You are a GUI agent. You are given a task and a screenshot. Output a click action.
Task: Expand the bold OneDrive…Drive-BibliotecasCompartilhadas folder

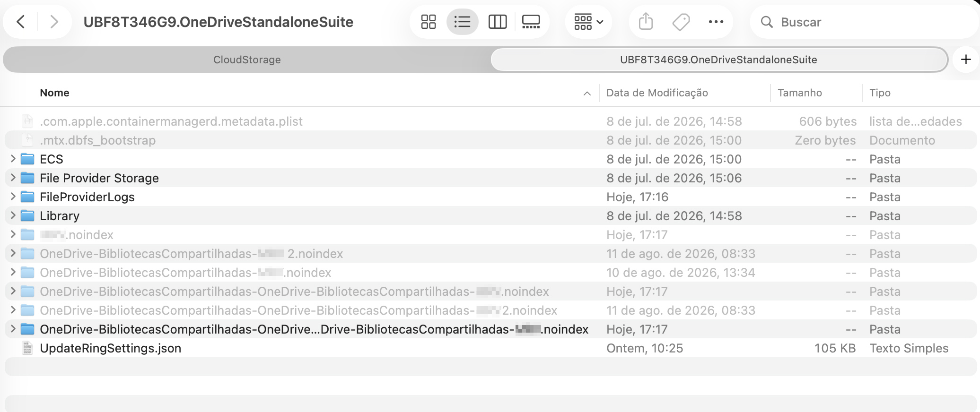coord(13,329)
